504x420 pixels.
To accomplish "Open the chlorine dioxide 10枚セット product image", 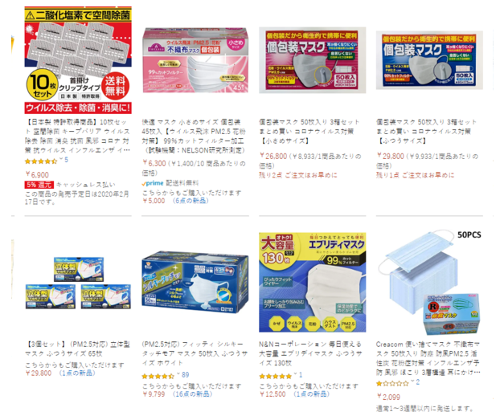I will tap(78, 59).
